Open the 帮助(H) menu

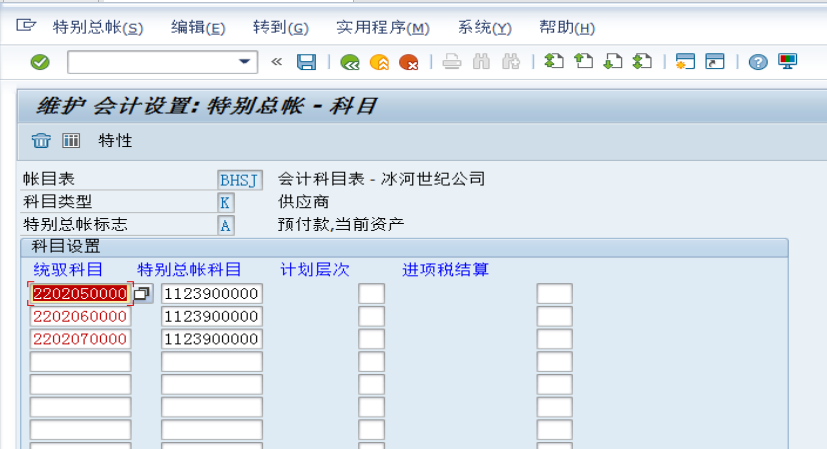567,27
